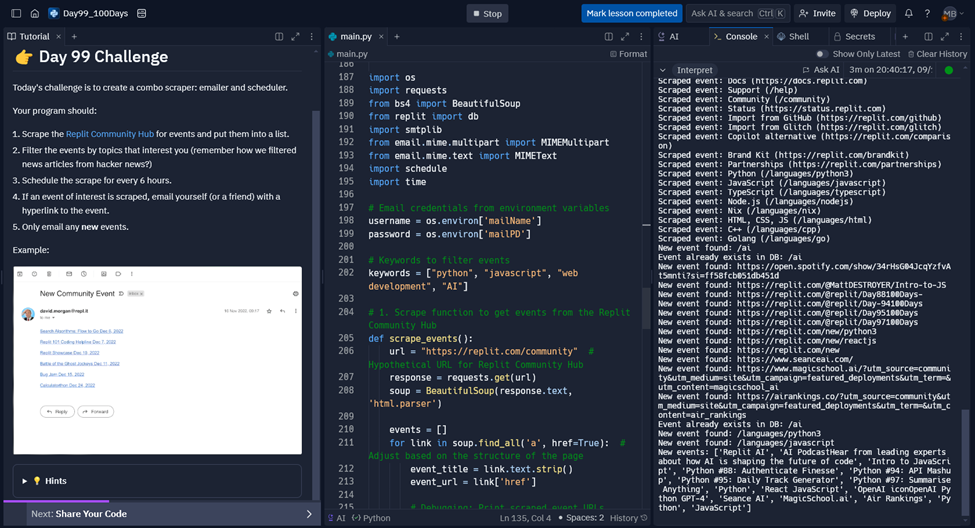Go to Replit home icon
Viewport: 975px width, 528px height.
tap(35, 13)
